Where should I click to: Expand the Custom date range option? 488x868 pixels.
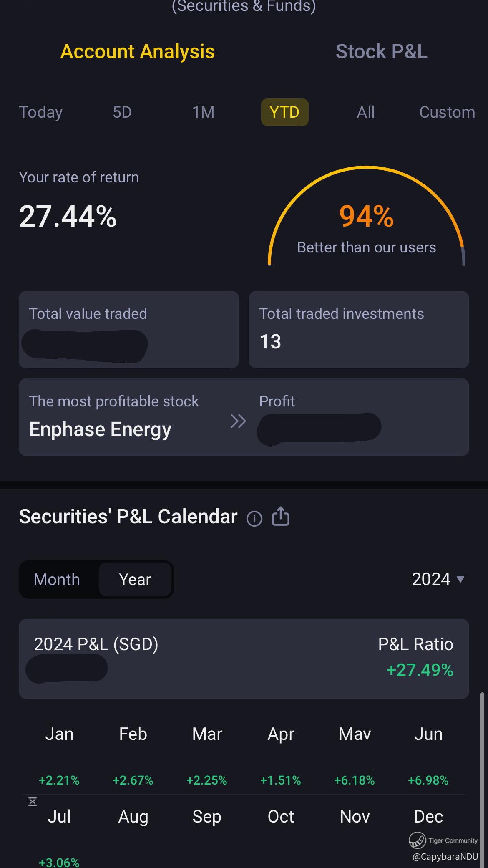click(x=447, y=112)
